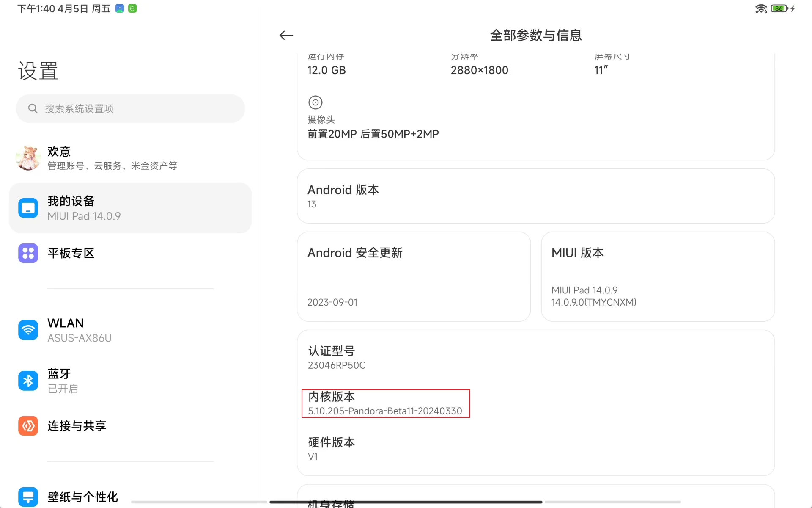
Task: Tap the 硬件版本 V1 entry
Action: click(331, 449)
